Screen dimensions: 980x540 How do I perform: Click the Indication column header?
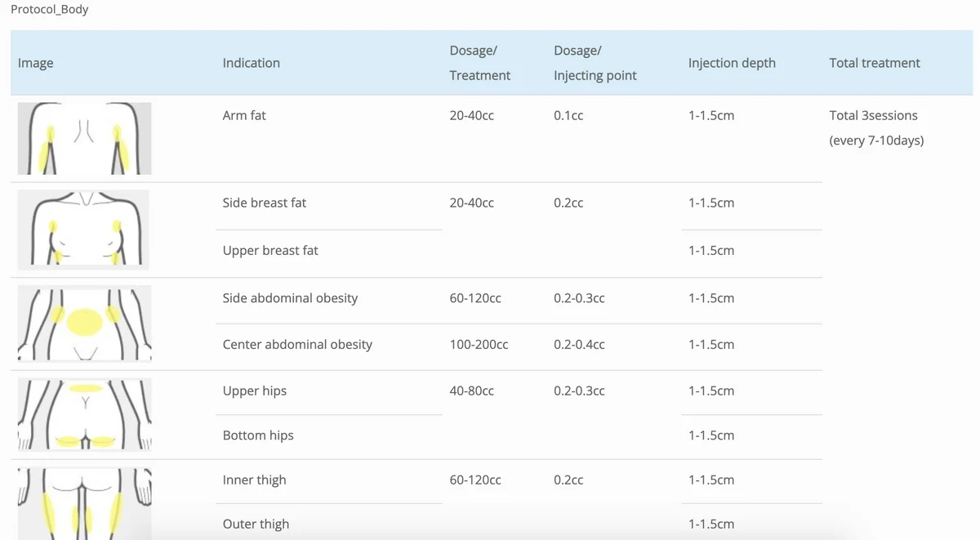251,63
